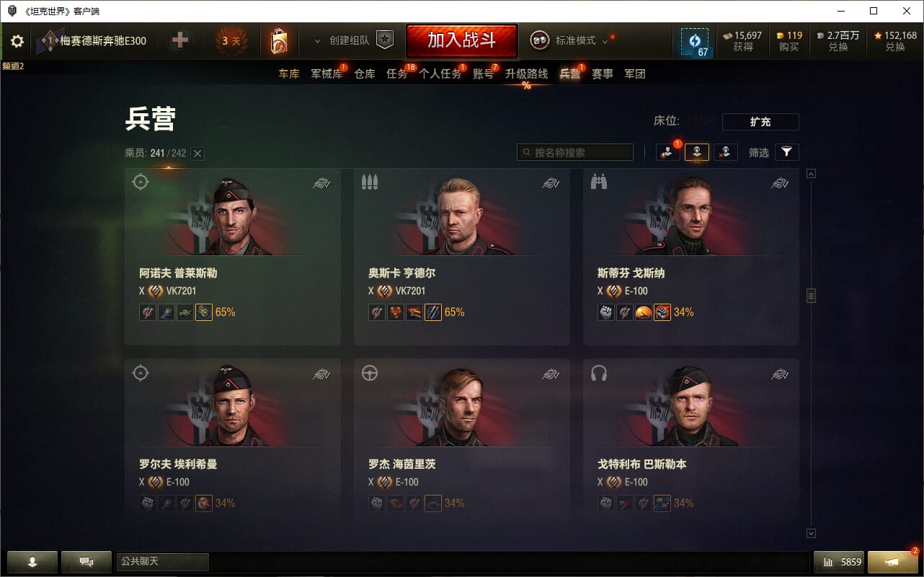Switch to the 车库 garage tab
Viewport: 924px width, 577px height.
[289, 74]
